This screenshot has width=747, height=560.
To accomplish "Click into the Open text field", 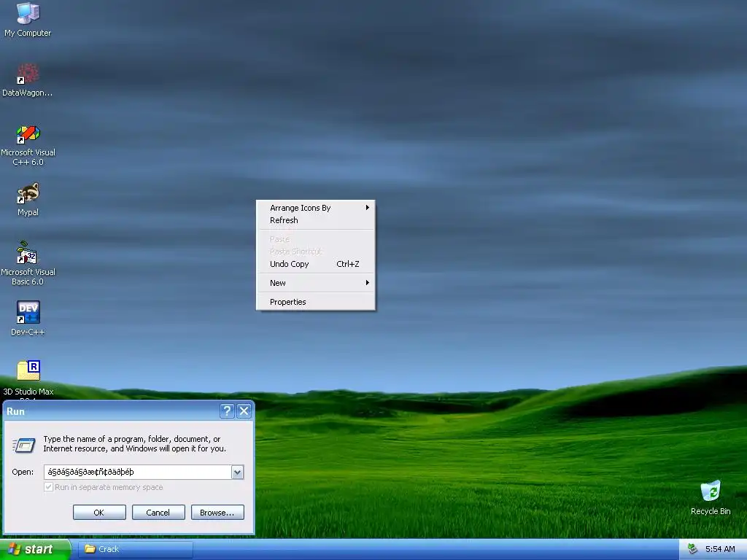I will pyautogui.click(x=138, y=472).
